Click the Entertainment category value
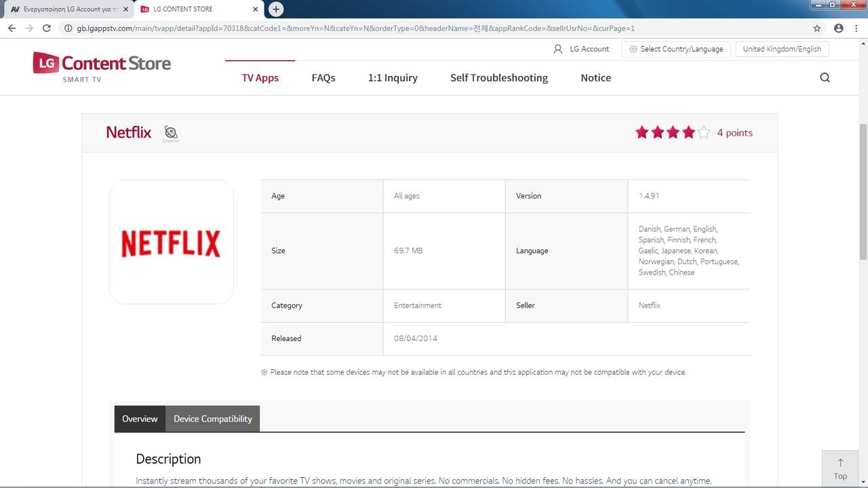This screenshot has width=868, height=488. (418, 306)
